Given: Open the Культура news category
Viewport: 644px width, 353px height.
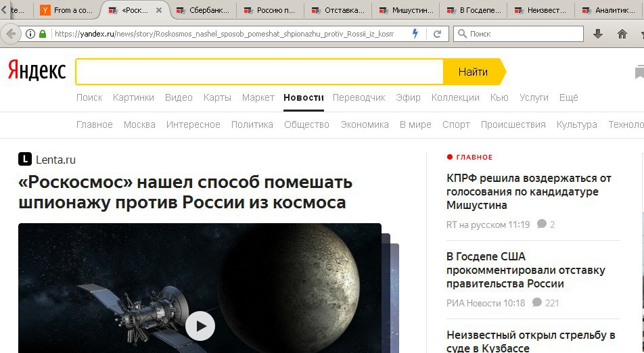Looking at the screenshot, I should pyautogui.click(x=577, y=125).
